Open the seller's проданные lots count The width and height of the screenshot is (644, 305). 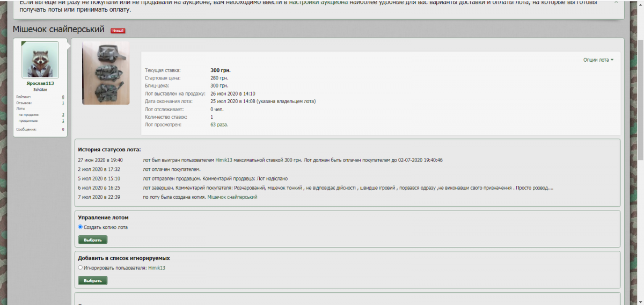(x=63, y=121)
